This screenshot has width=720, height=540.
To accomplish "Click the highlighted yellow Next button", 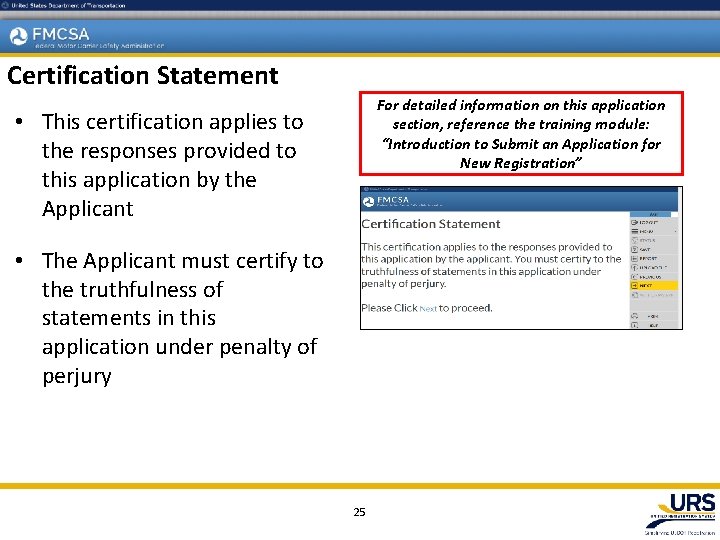I will [654, 286].
